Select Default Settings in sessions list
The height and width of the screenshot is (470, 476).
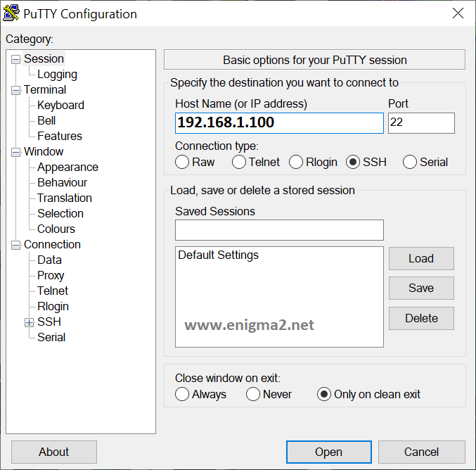click(218, 255)
